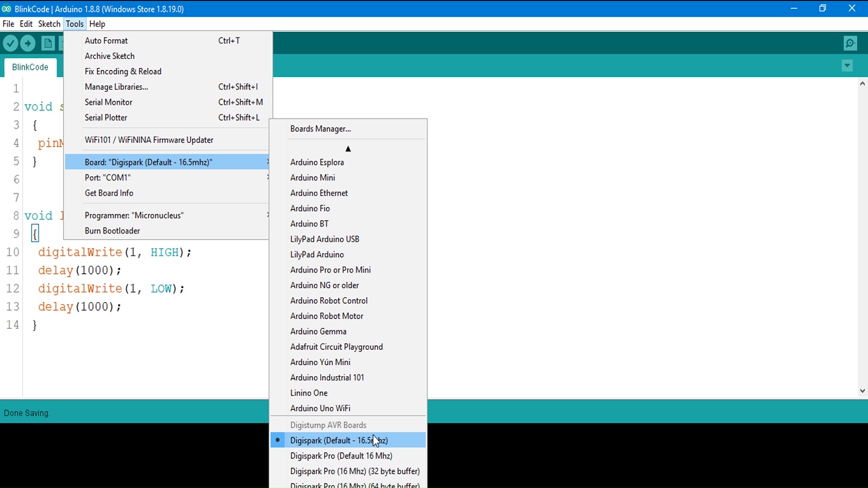This screenshot has height=488, width=868.
Task: Click the delay(1000); on line 13
Action: click(x=80, y=307)
